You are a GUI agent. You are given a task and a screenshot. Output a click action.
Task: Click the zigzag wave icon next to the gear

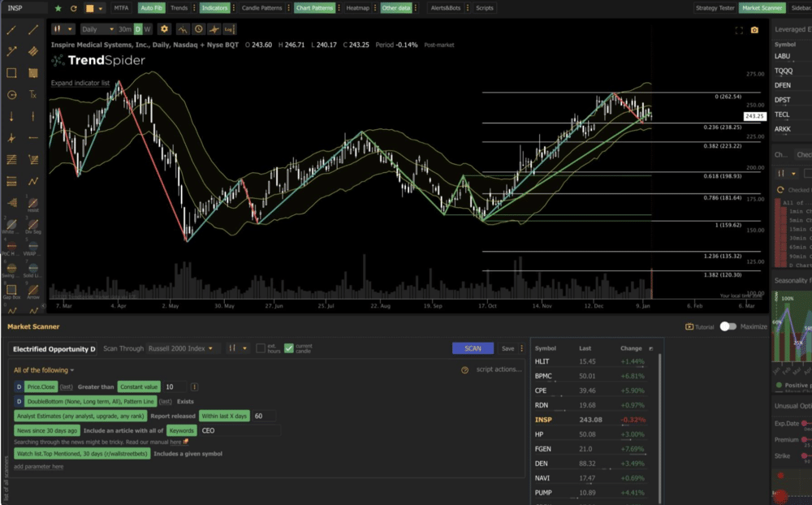pos(182,29)
